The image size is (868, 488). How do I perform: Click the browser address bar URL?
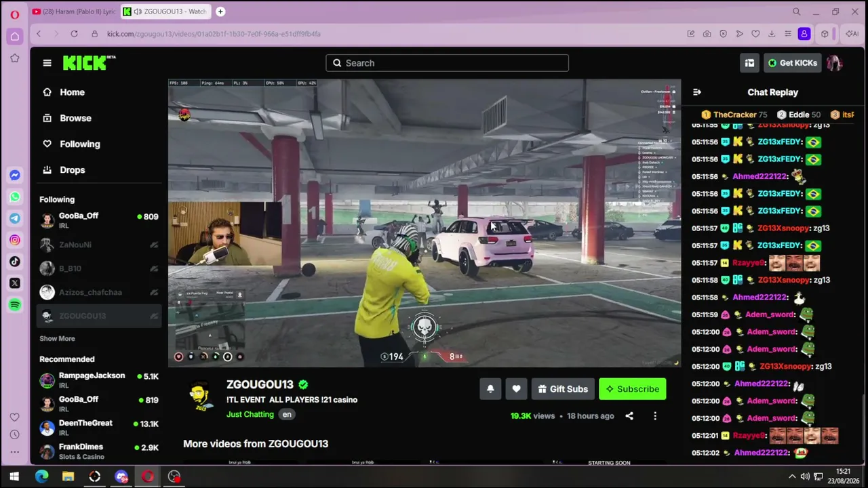coord(214,34)
